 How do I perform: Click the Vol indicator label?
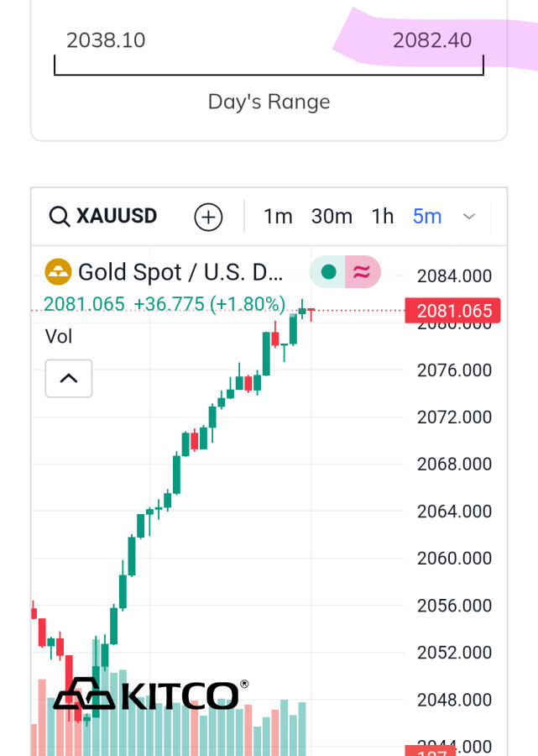coord(59,337)
